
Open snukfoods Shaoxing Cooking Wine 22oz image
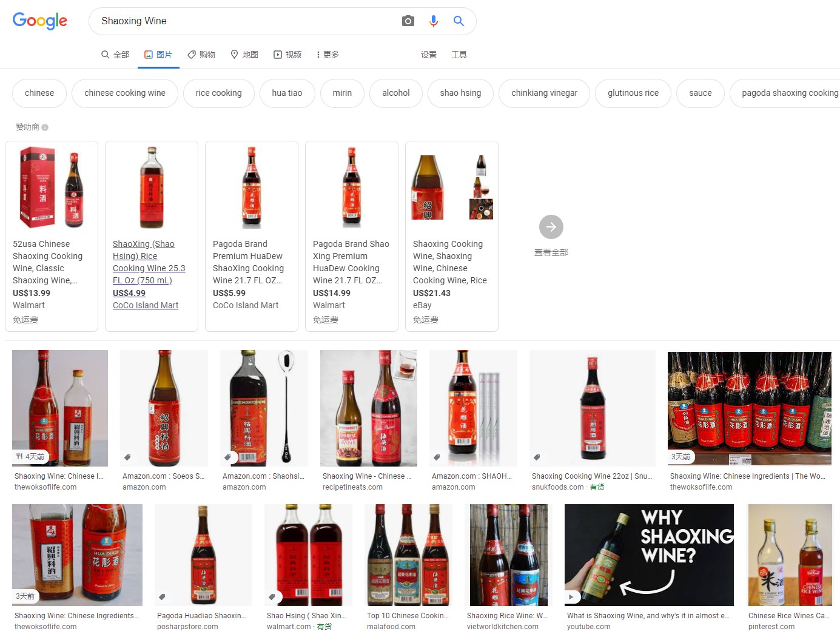[593, 408]
